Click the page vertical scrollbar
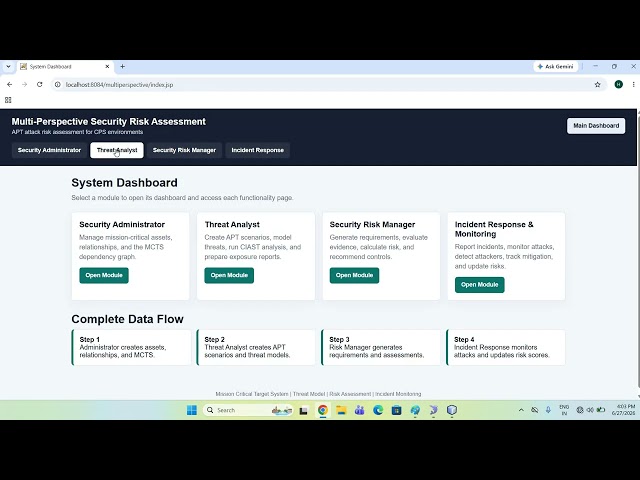 click(x=638, y=253)
